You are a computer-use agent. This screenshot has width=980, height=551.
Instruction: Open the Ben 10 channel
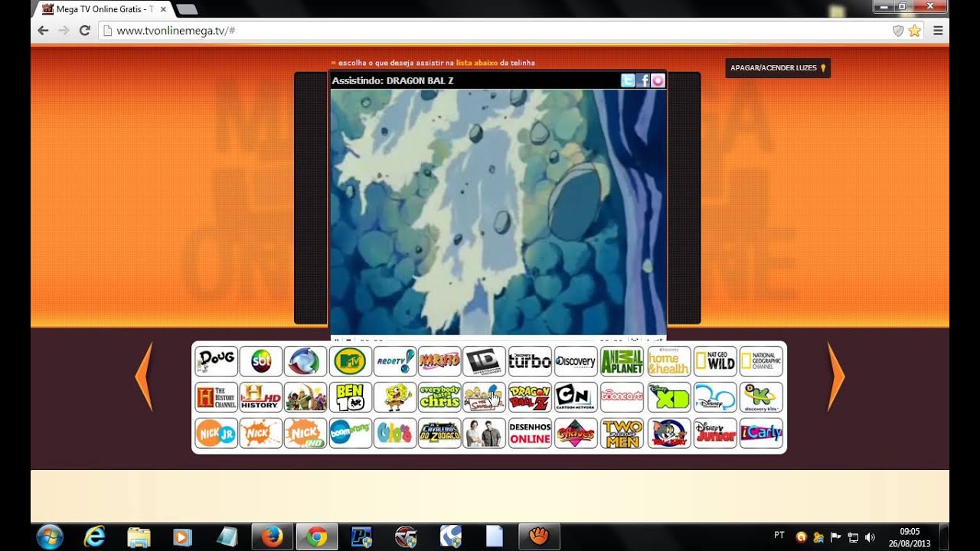pyautogui.click(x=351, y=397)
